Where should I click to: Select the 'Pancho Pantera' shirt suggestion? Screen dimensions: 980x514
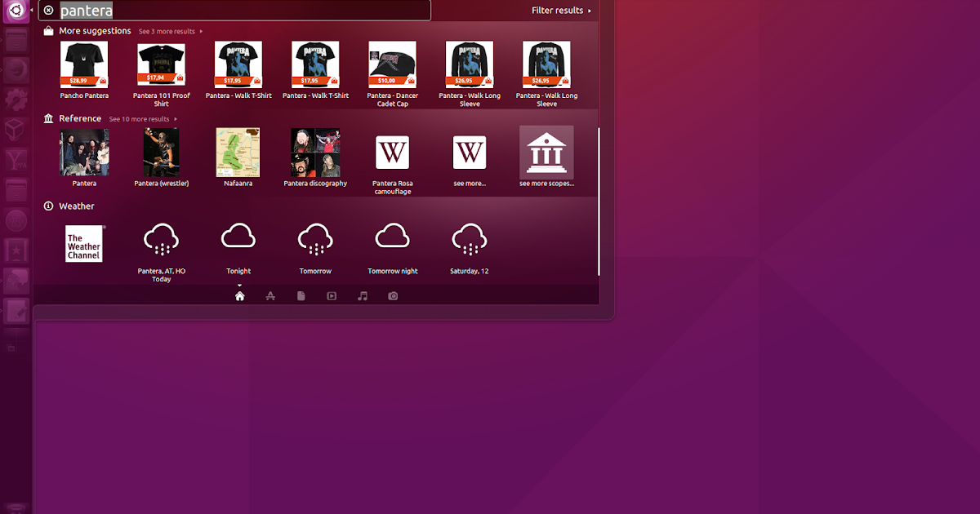tap(84, 65)
